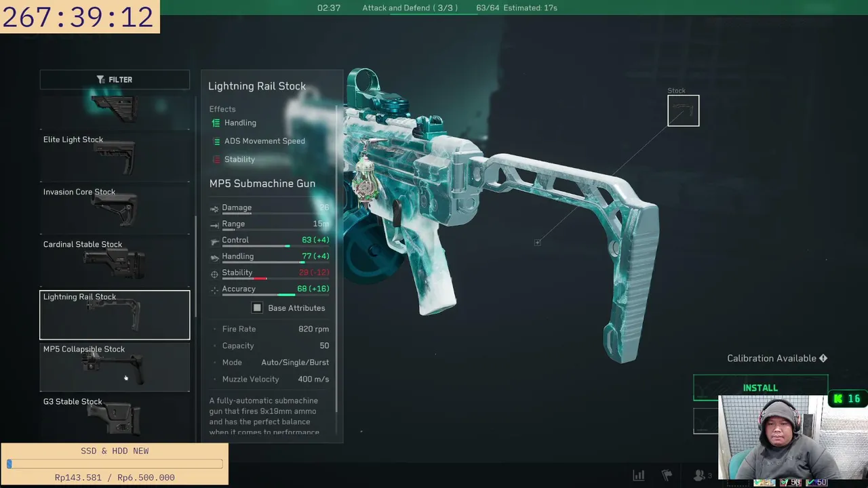Choose the Invasion Core Stock attachment
The width and height of the screenshot is (868, 488).
115,208
